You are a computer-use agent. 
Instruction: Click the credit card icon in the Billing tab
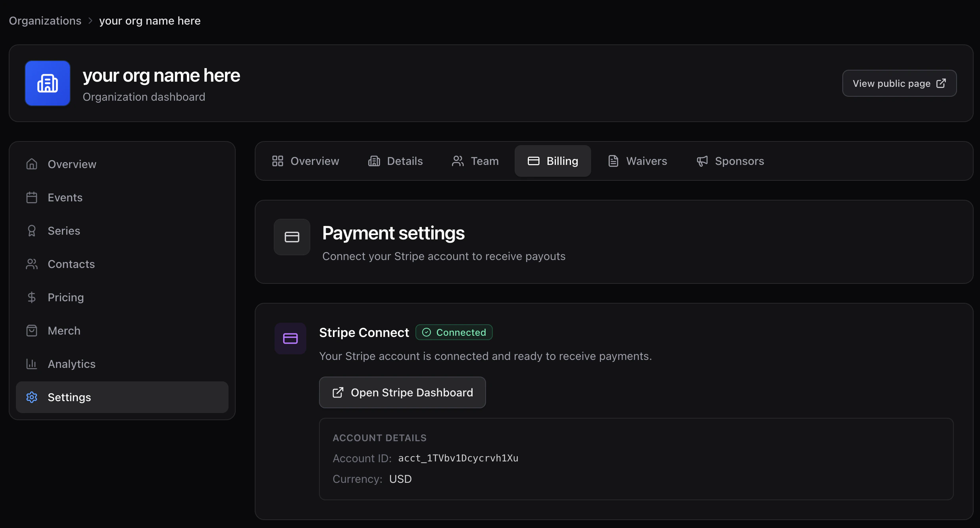(x=534, y=161)
